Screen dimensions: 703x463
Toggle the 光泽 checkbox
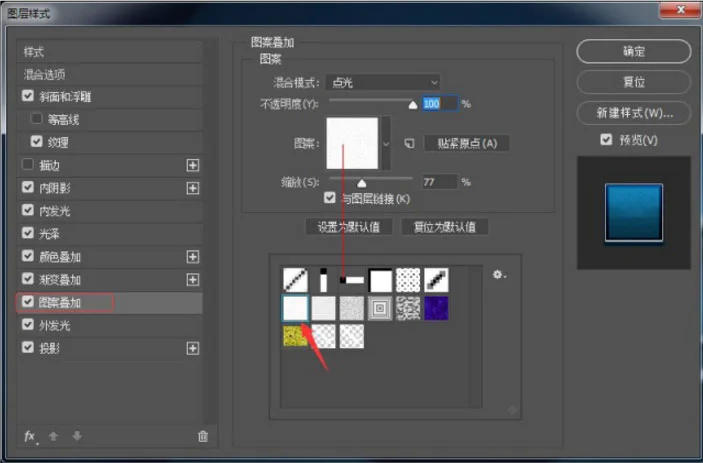click(28, 233)
